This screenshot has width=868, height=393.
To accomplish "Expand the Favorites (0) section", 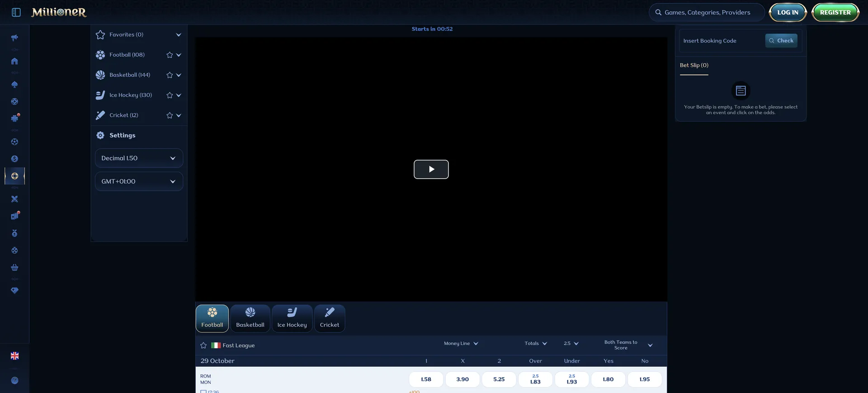I will click(179, 35).
